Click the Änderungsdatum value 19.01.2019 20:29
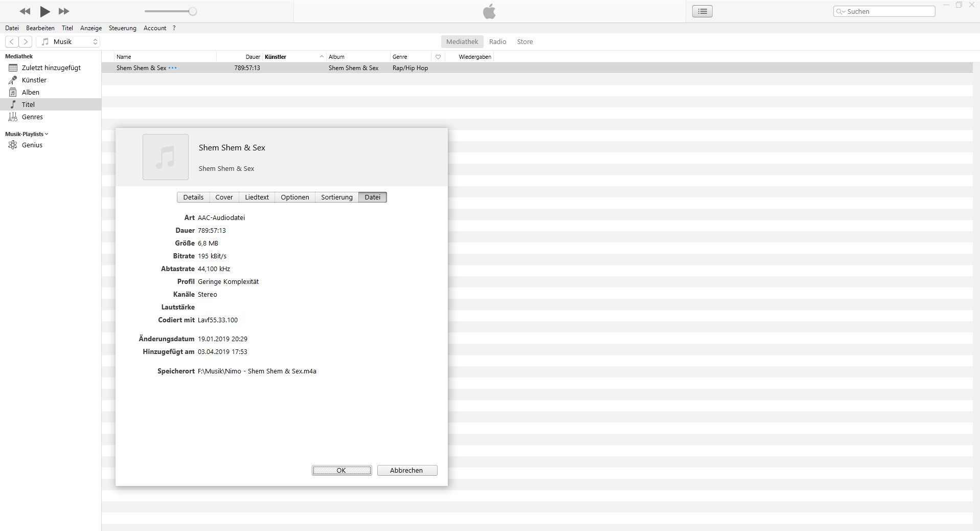Image resolution: width=980 pixels, height=531 pixels. pyautogui.click(x=222, y=339)
